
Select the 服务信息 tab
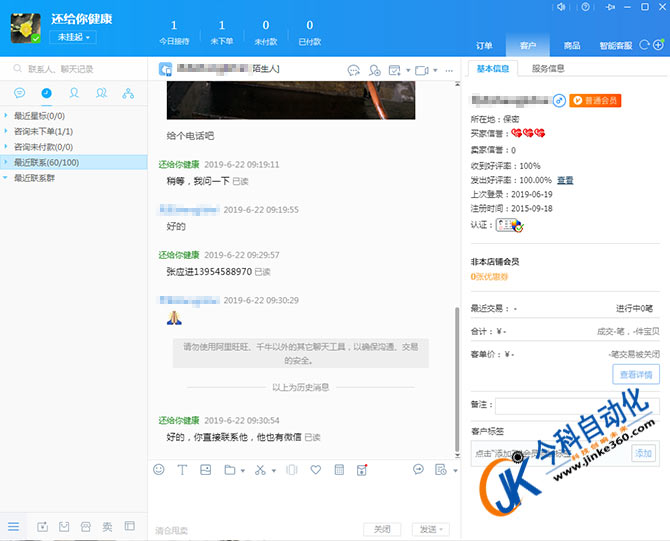point(548,68)
